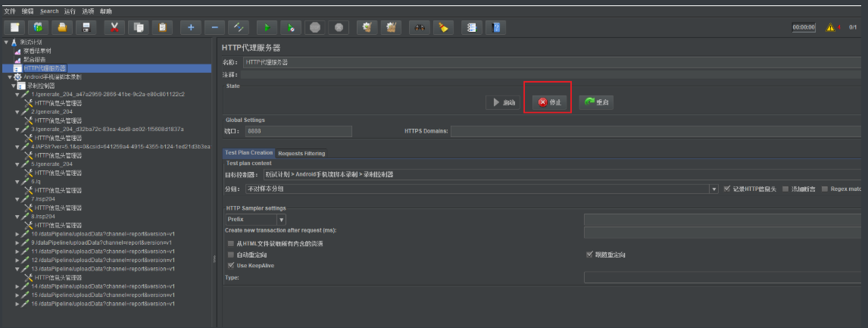Open the 选项 menu

(88, 11)
